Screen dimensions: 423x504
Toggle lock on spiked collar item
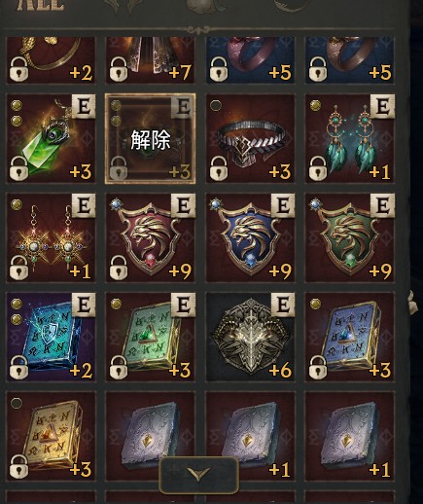[x=218, y=168]
